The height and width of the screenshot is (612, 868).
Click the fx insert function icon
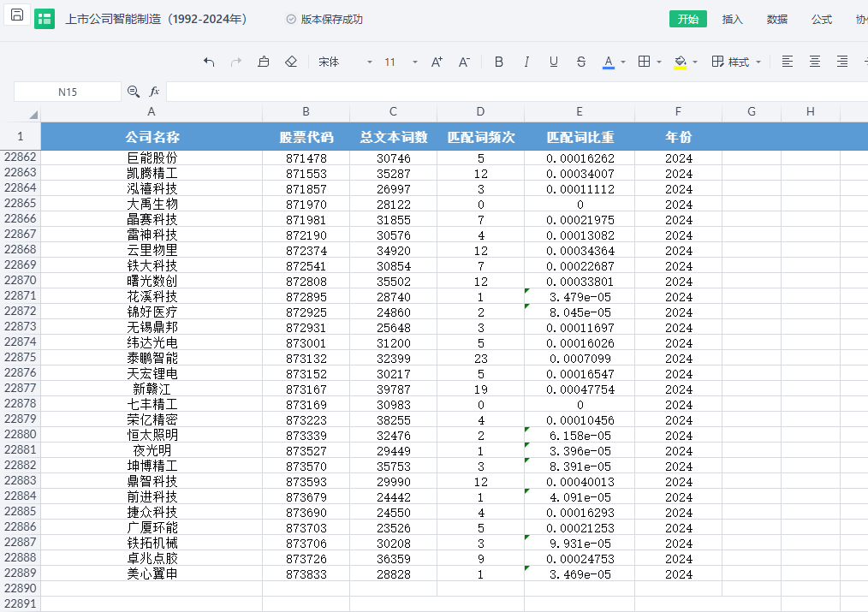click(x=154, y=92)
